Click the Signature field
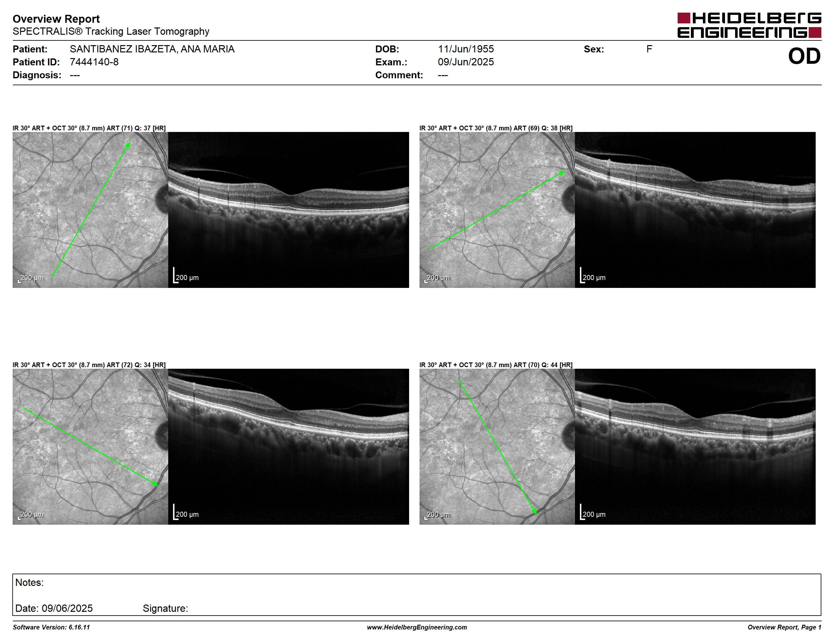834x644 pixels. point(165,608)
